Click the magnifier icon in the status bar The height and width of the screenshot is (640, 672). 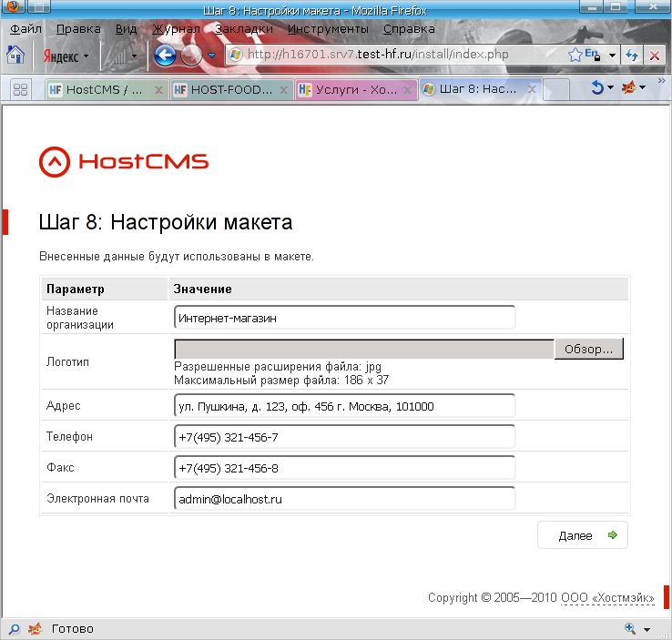click(14, 629)
